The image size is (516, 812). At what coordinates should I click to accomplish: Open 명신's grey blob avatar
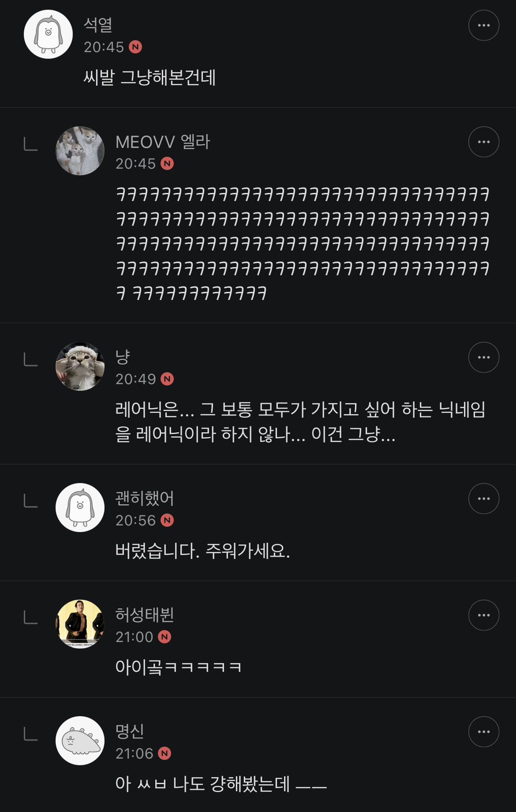tap(80, 740)
